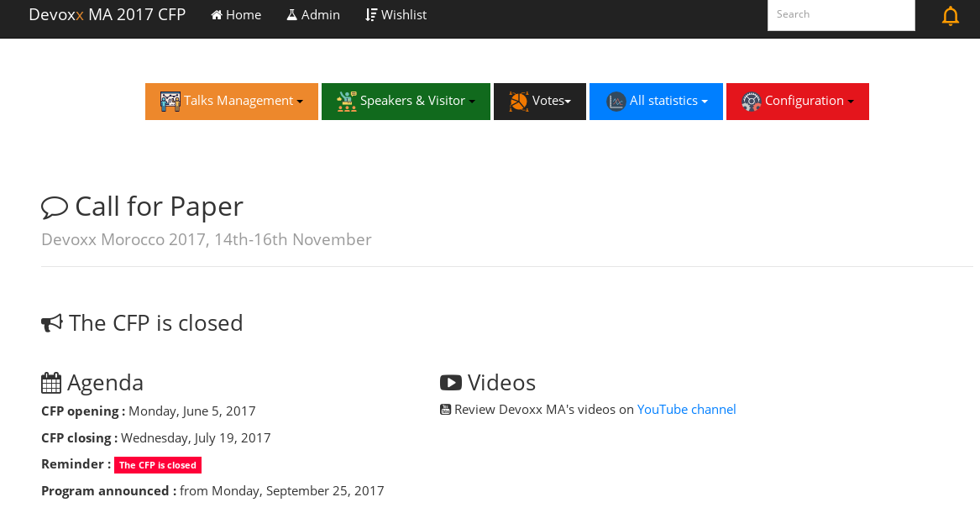
Task: Click "Review Devoxx MA's videos on" text
Action: pos(544,409)
